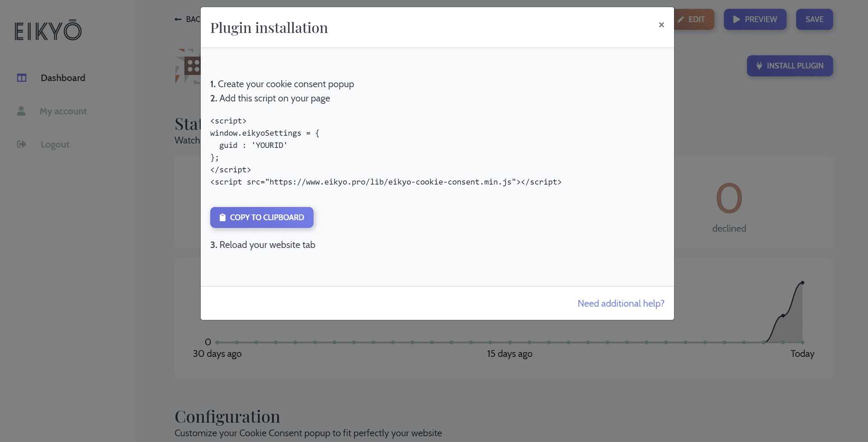This screenshot has height=442, width=868.
Task: Click the Plugin installation title
Action: pyautogui.click(x=269, y=28)
